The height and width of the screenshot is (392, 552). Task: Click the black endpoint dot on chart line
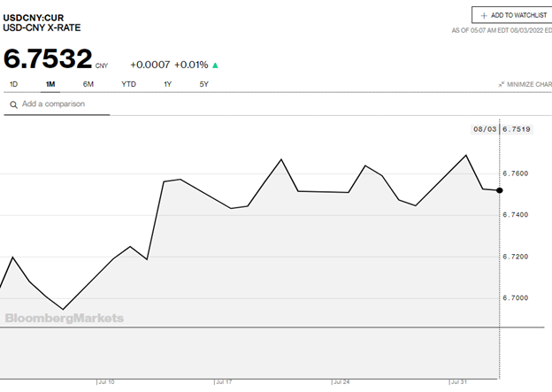coord(500,190)
